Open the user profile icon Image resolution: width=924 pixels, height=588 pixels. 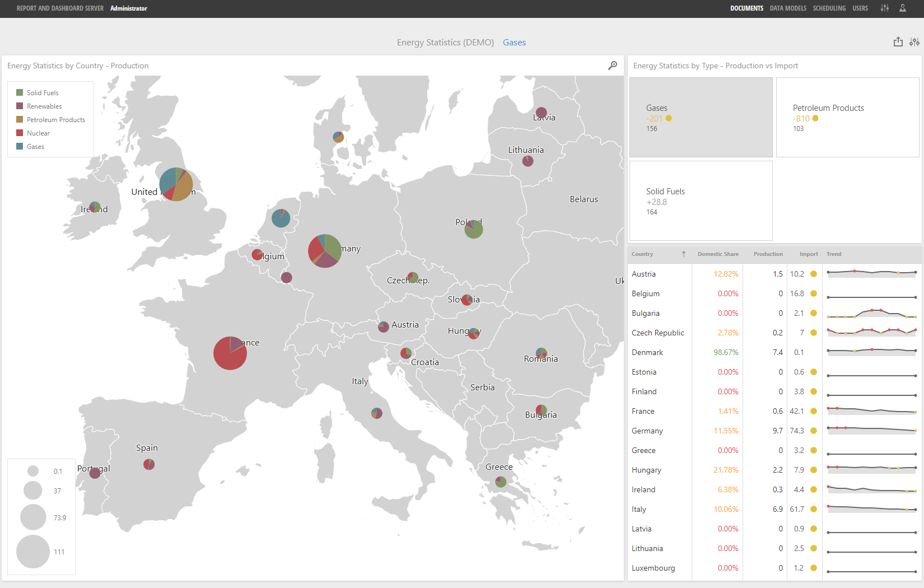click(903, 8)
